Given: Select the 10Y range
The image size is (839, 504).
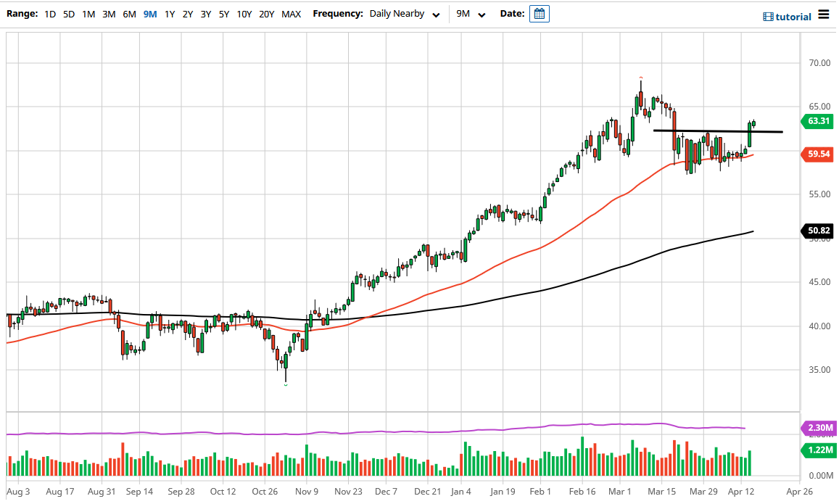Looking at the screenshot, I should (x=244, y=13).
